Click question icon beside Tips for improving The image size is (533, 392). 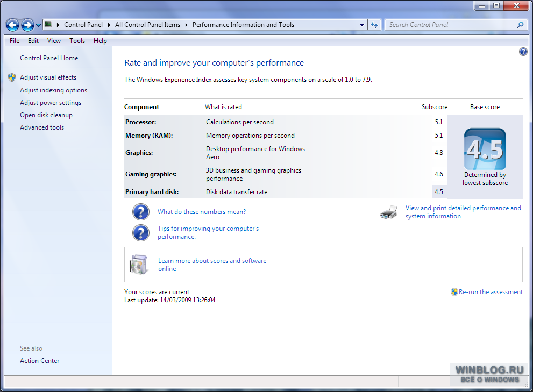coord(141,233)
